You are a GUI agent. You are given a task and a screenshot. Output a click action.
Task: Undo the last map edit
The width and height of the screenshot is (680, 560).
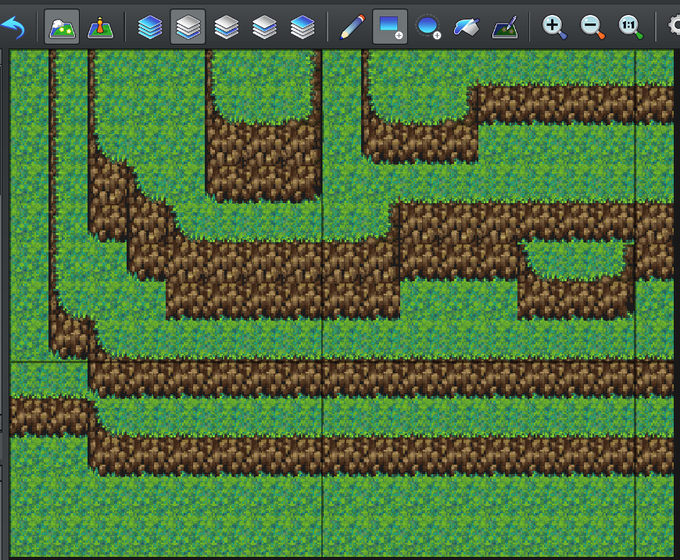tap(13, 27)
